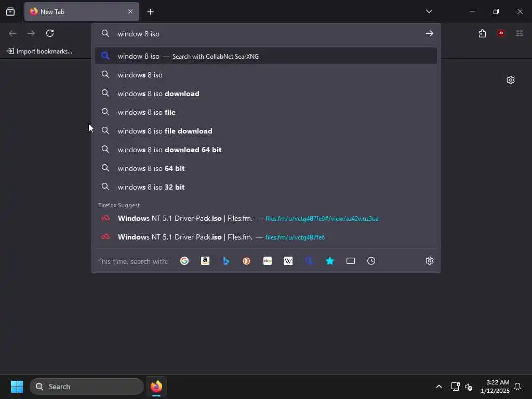
Task: Choose suggestion 'windows 8 iso download'
Action: [266, 94]
